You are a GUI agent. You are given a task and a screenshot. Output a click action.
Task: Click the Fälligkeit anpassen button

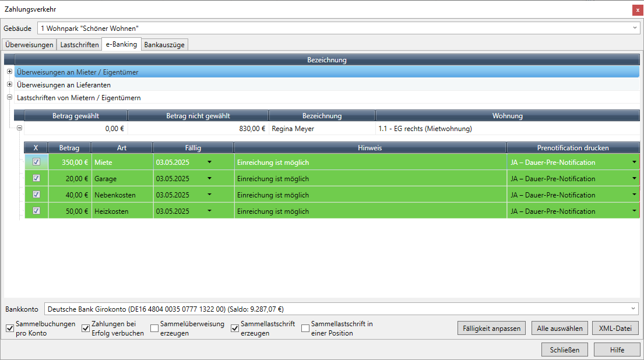click(492, 329)
